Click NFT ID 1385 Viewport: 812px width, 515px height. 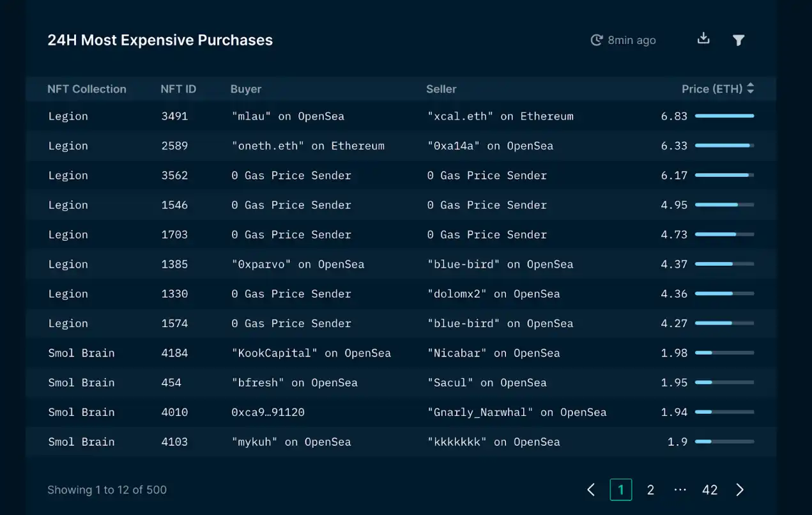click(174, 264)
